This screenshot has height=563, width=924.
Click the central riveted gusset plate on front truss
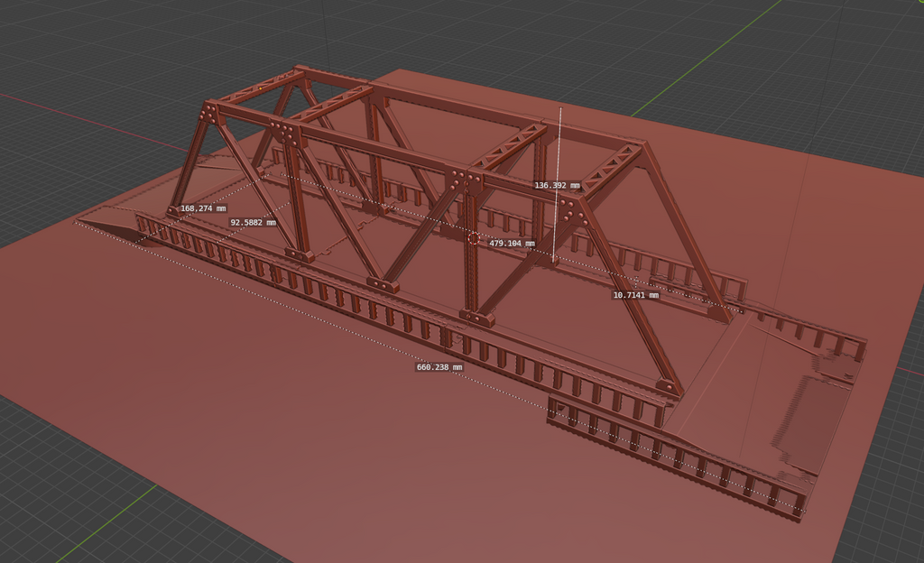[x=467, y=180]
